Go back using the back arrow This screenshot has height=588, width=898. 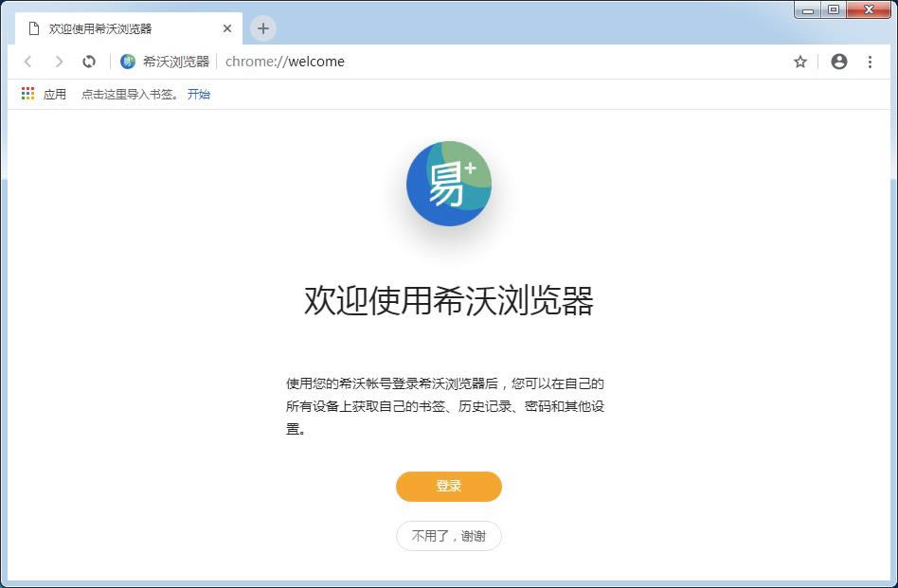coord(28,62)
